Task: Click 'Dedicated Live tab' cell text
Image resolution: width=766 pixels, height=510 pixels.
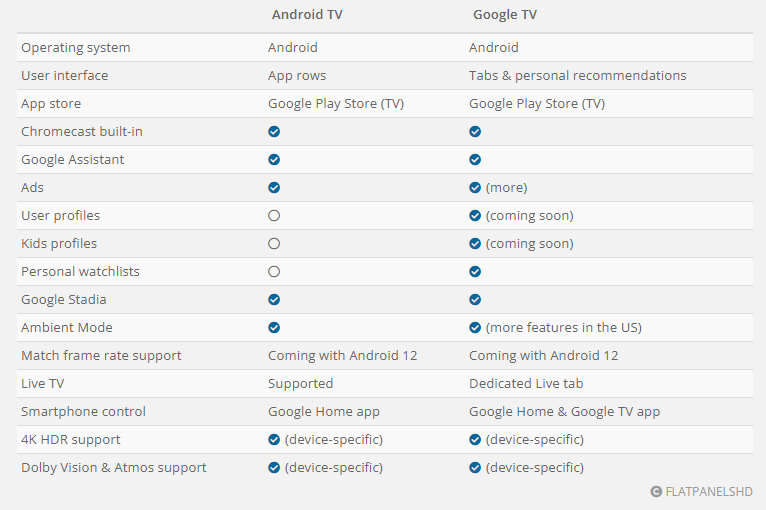Action: click(x=526, y=383)
